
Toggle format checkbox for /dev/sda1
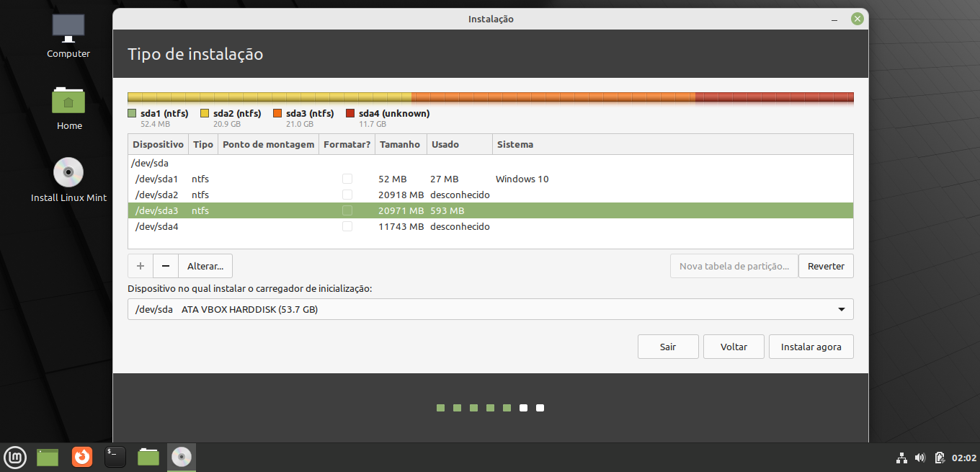[x=347, y=179]
